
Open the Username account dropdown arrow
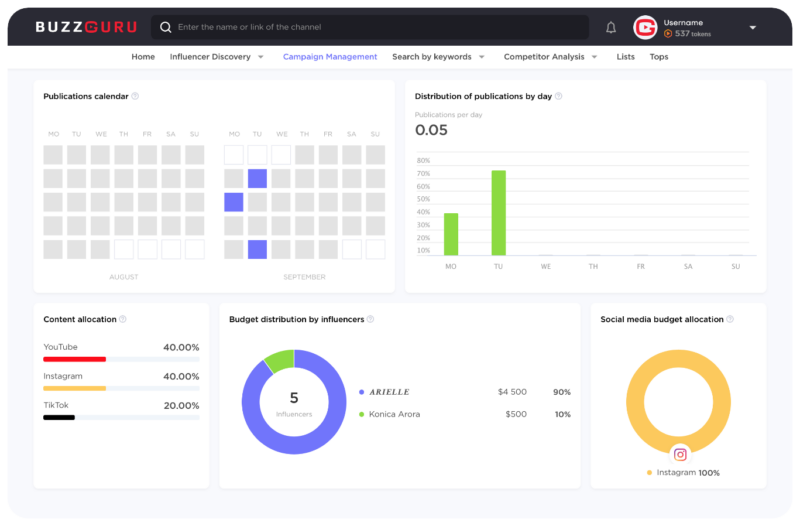753,28
